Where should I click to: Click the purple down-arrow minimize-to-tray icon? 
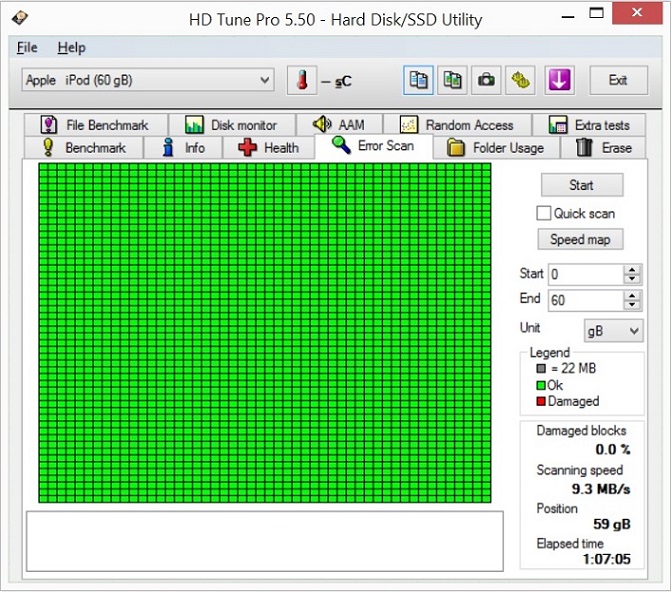tap(559, 80)
